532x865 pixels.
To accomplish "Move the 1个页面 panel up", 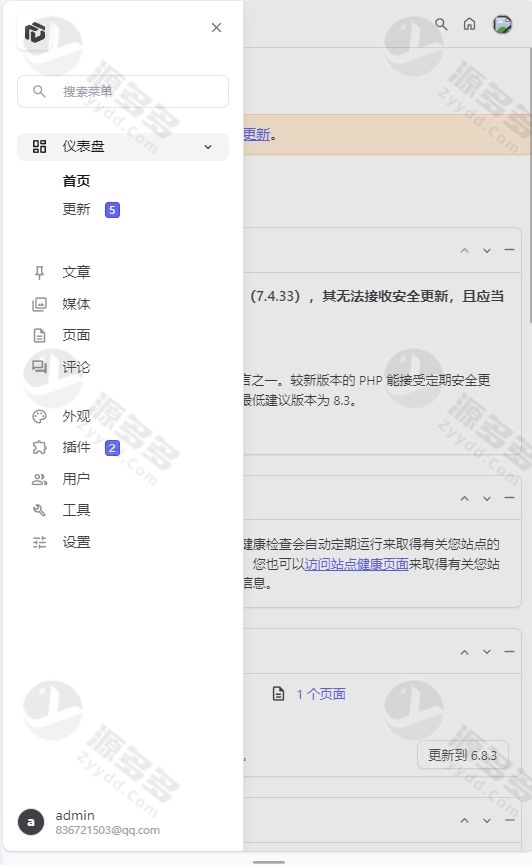I will [465, 652].
